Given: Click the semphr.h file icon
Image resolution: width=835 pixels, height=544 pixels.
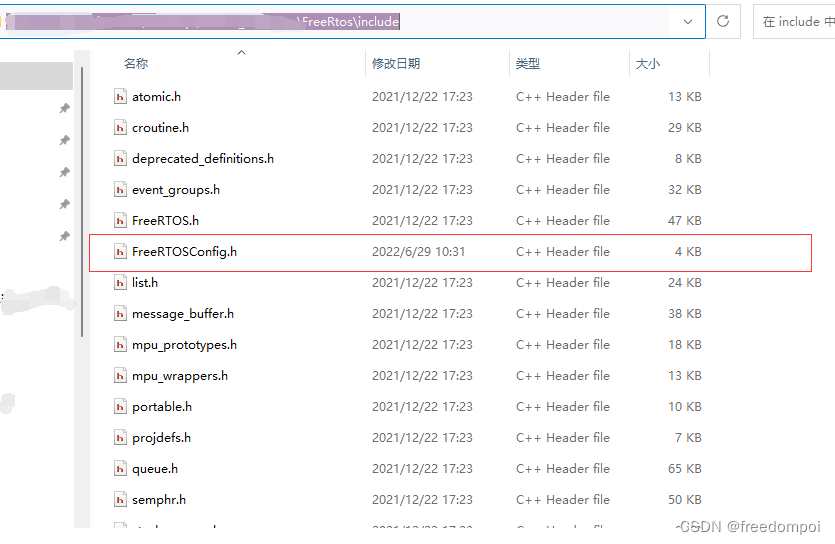Looking at the screenshot, I should point(120,500).
